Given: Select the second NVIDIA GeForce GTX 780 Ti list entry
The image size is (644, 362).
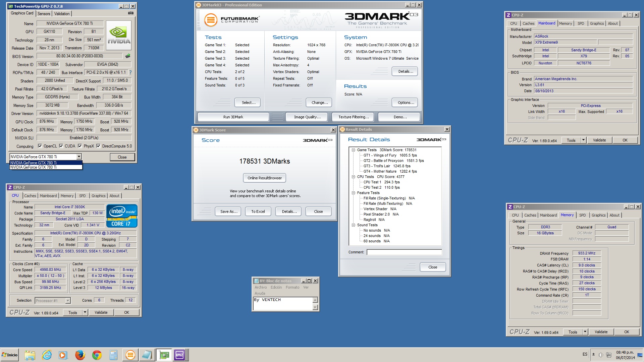Looking at the screenshot, I should 46,167.
